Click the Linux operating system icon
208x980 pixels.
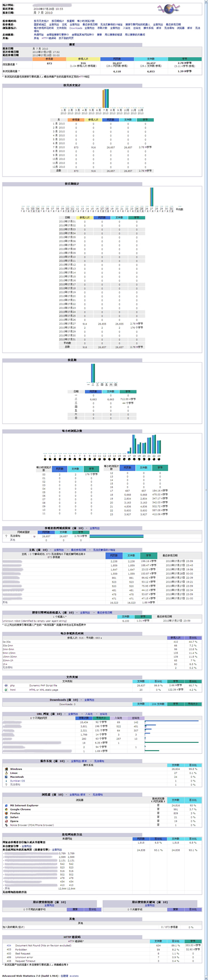[x=6, y=773]
